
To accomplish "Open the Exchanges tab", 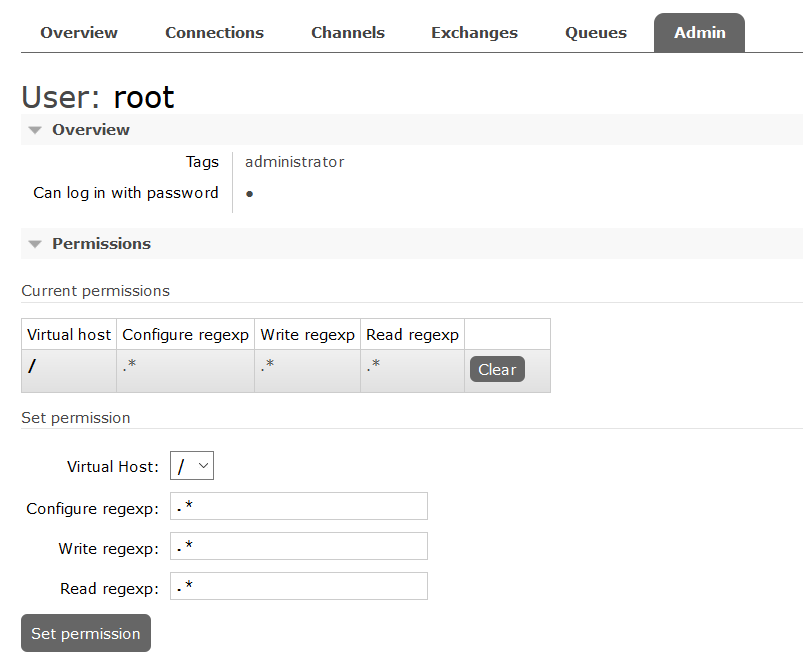I will [474, 33].
